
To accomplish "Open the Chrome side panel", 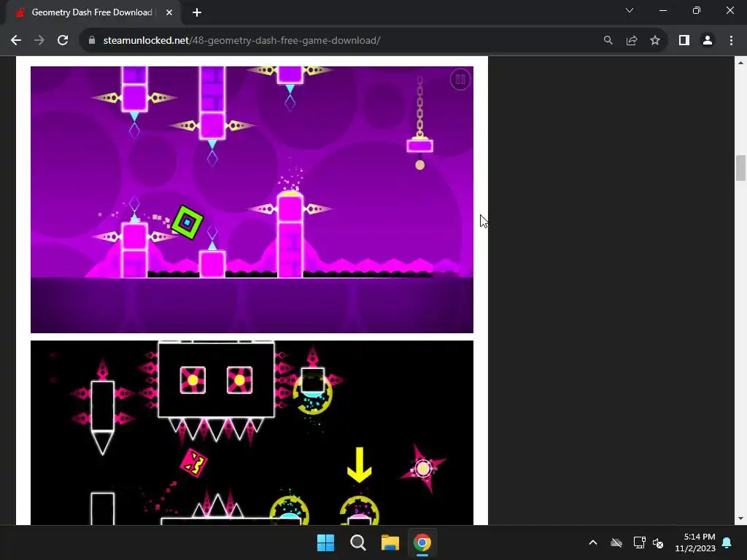I will (684, 41).
